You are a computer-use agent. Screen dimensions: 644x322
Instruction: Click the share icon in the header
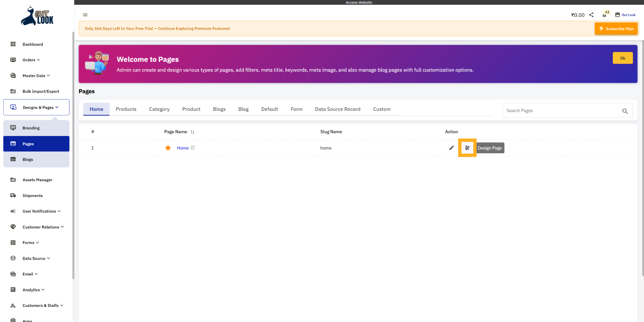tap(591, 15)
